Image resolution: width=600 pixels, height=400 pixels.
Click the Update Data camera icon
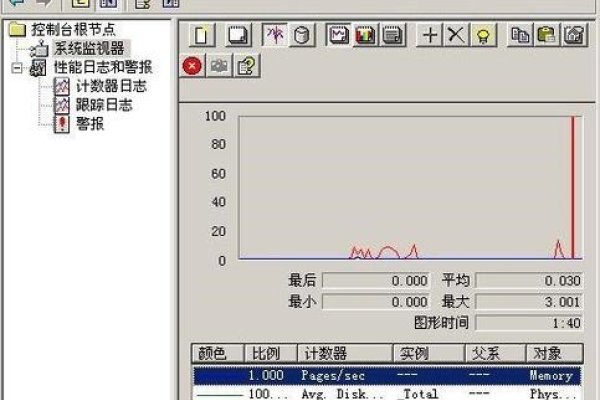[219, 66]
